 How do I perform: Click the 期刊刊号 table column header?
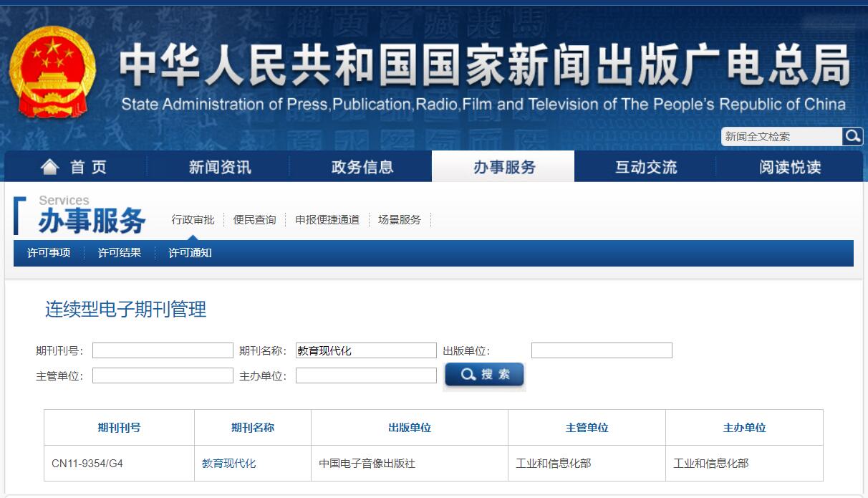tap(120, 428)
